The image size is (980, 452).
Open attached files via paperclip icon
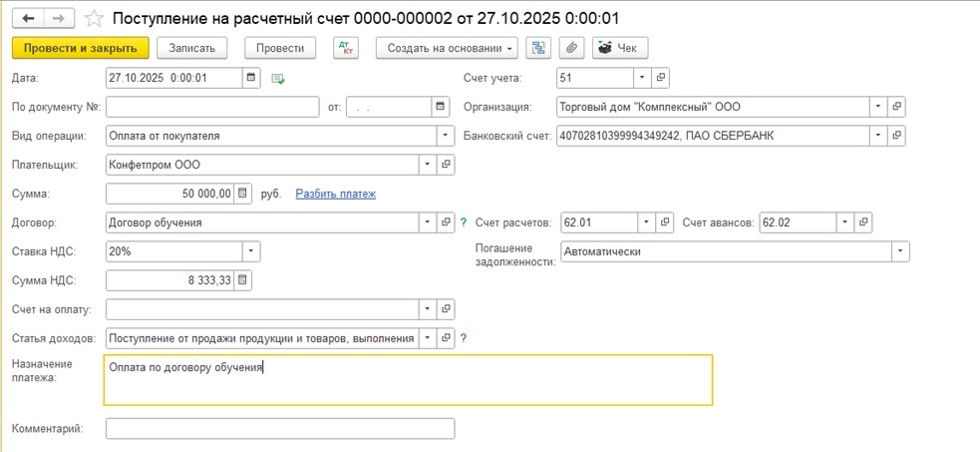[571, 48]
